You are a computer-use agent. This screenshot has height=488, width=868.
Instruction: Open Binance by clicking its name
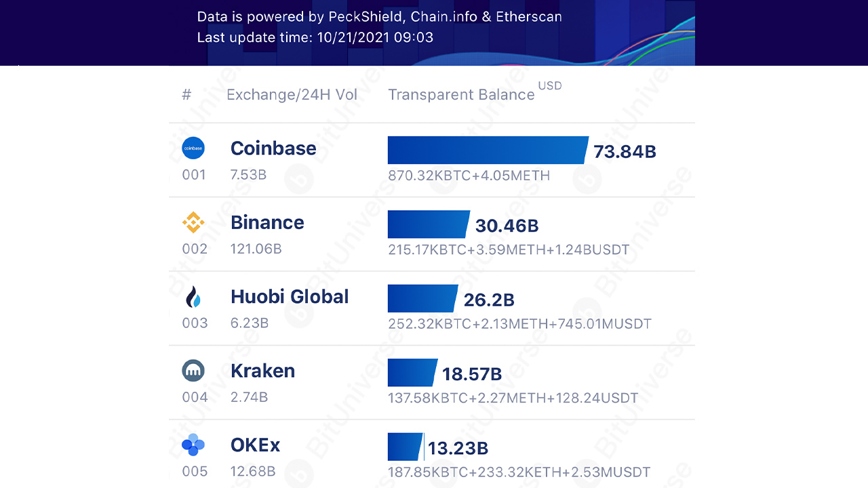pyautogui.click(x=267, y=222)
